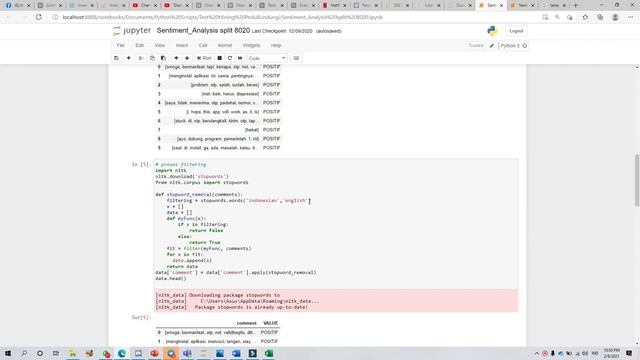
Task: Restart kernel and rerun the whole notebook
Action: point(240,58)
